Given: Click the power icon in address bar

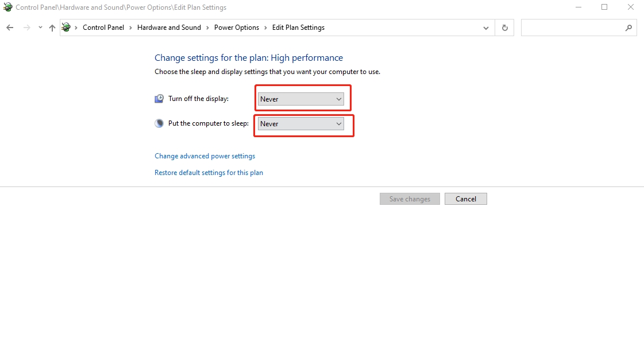Looking at the screenshot, I should point(67,28).
